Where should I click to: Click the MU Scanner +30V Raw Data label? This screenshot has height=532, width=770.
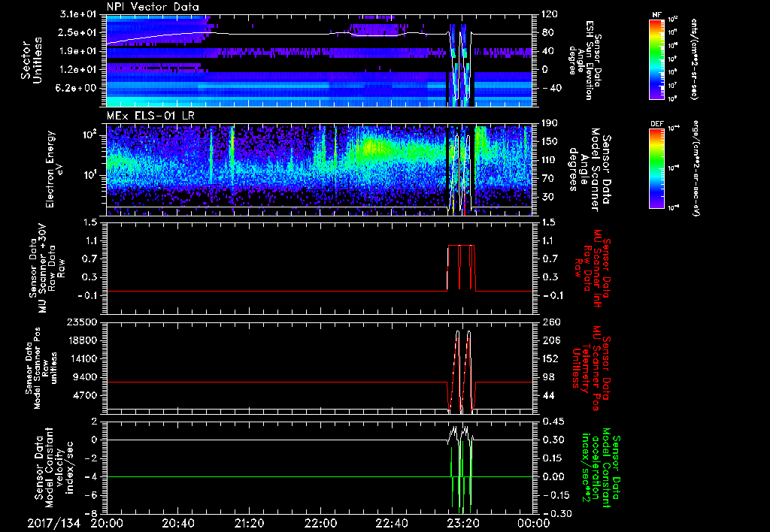pyautogui.click(x=47, y=268)
